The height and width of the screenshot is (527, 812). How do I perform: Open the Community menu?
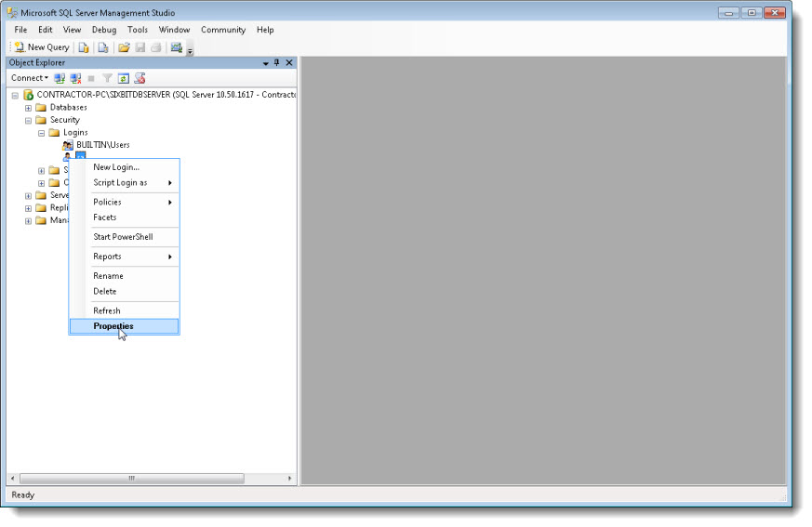point(223,30)
